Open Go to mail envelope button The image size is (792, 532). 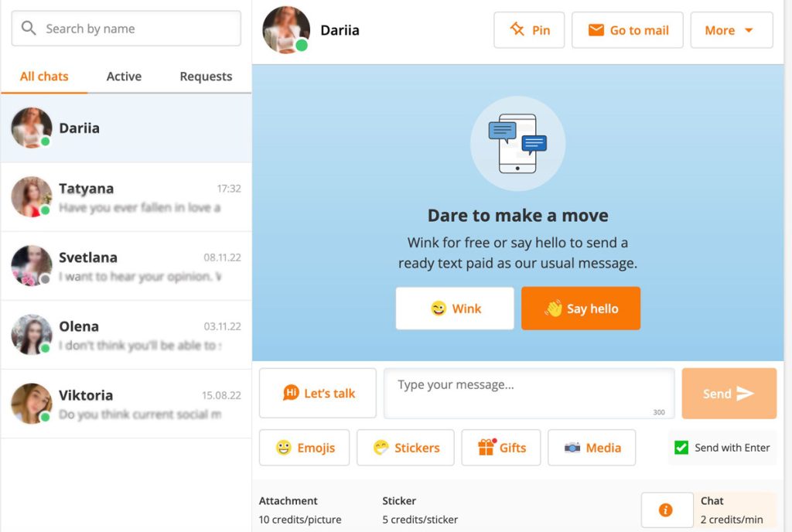click(627, 30)
